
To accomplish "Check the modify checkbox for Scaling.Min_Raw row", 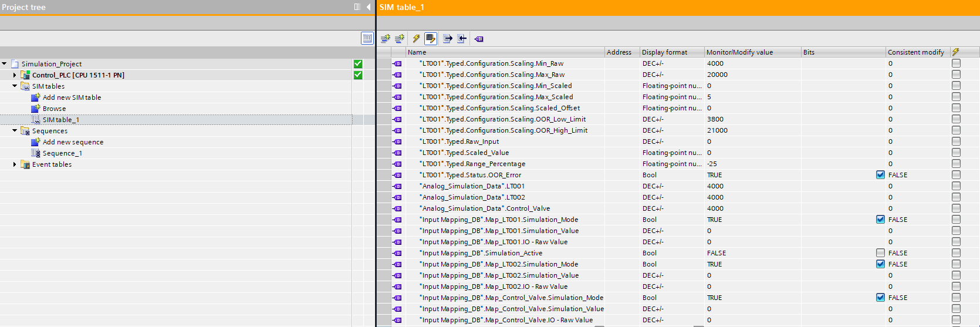I will click(x=956, y=63).
